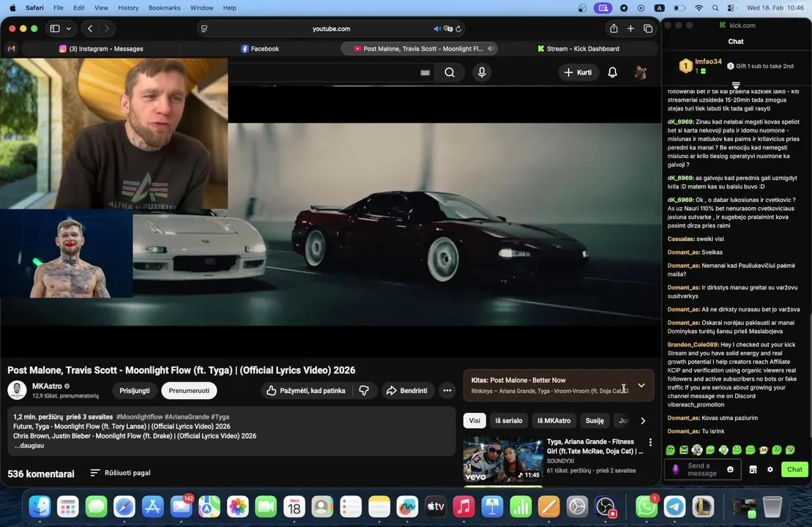This screenshot has height=527, width=812.
Task: Click the Prisijungti join button
Action: tap(135, 390)
